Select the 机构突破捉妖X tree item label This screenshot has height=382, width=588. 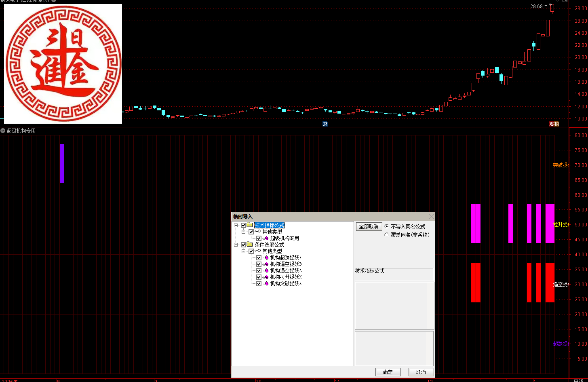(286, 283)
